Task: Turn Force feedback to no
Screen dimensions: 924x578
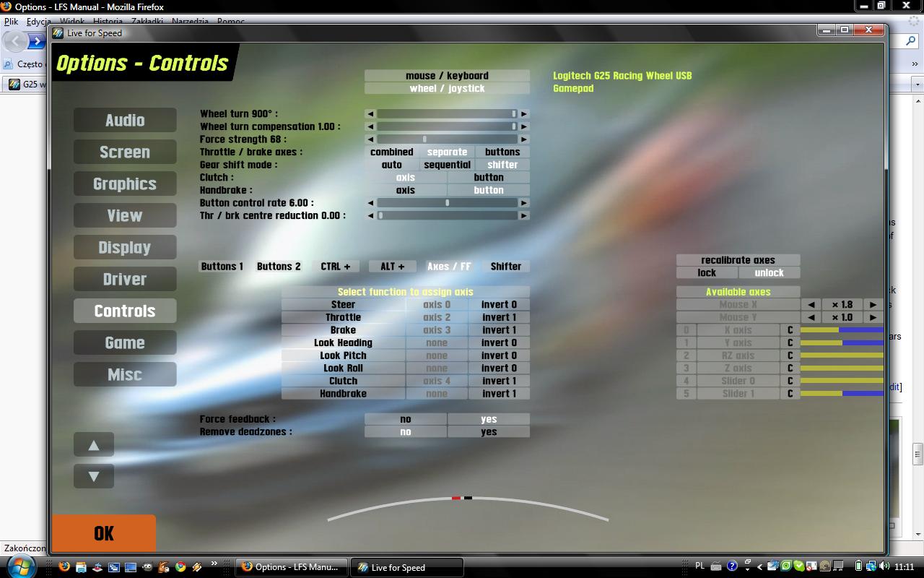Action: [x=406, y=419]
